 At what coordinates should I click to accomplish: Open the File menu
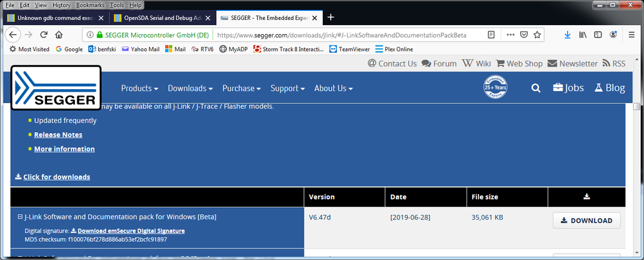(10, 5)
